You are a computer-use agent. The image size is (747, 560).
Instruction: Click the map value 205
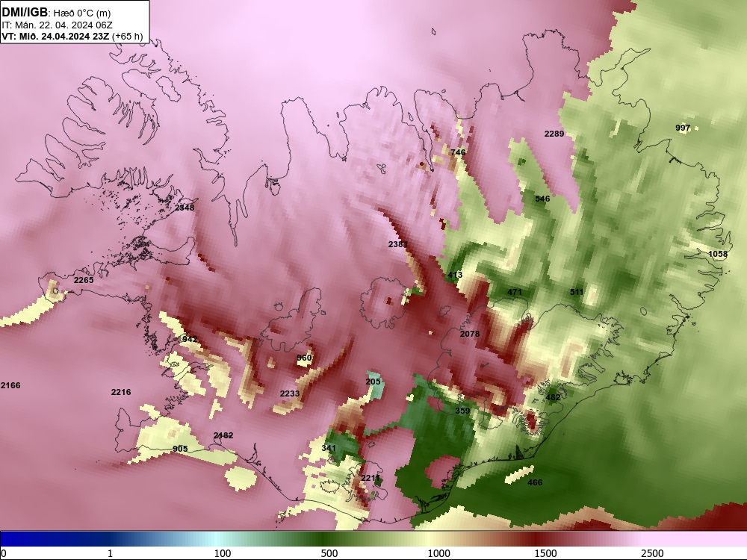click(373, 382)
